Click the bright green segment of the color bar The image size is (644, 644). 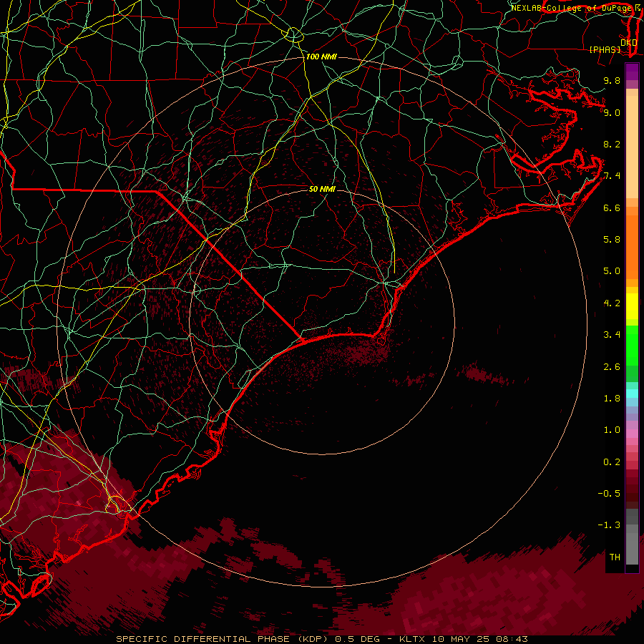coord(632,346)
